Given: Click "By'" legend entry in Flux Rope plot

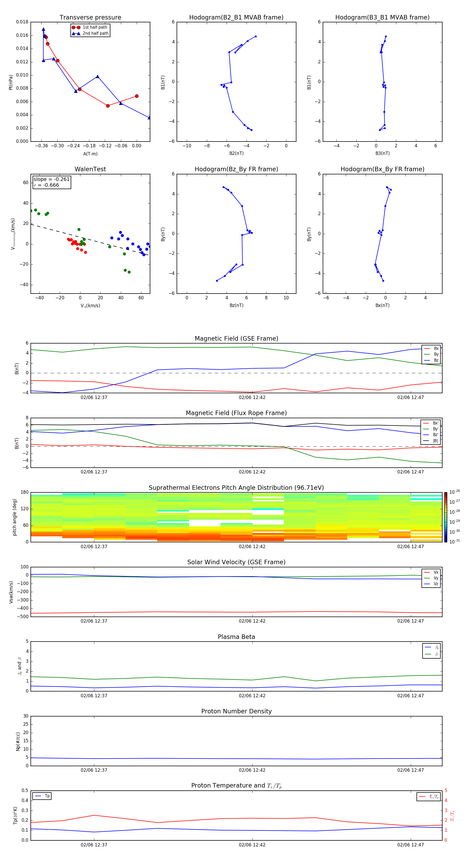Looking at the screenshot, I should pos(431,429).
